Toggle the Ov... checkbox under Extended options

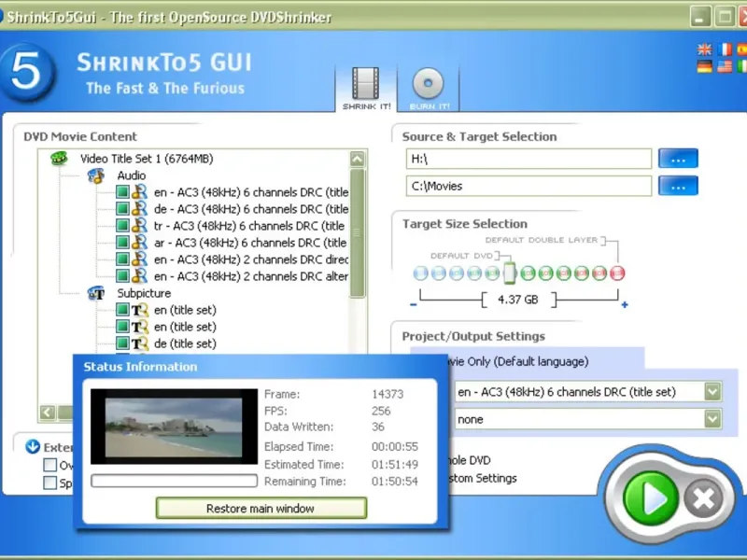[x=50, y=464]
